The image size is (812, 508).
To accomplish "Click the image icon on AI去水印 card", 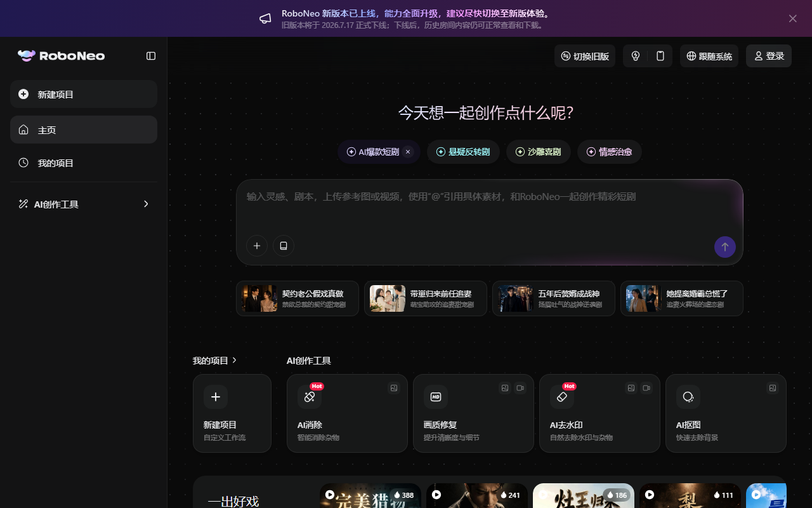I will coord(631,388).
